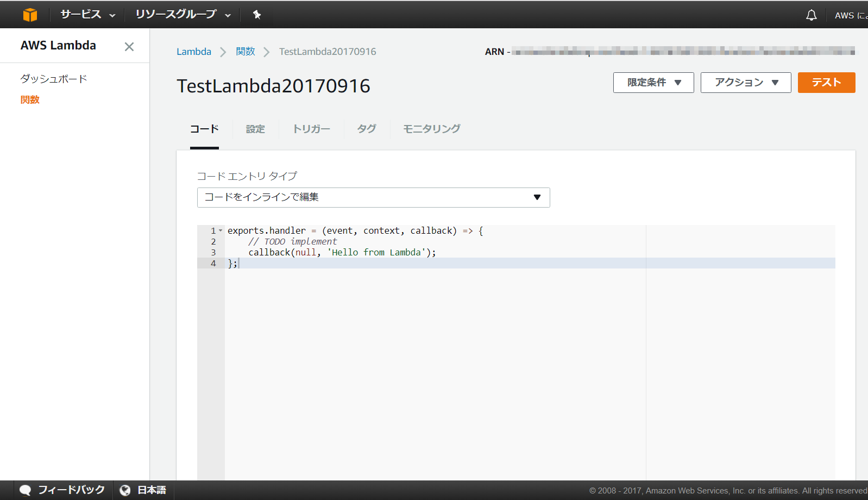
Task: Click the TestLambda20170916 breadcrumb text
Action: (x=328, y=52)
